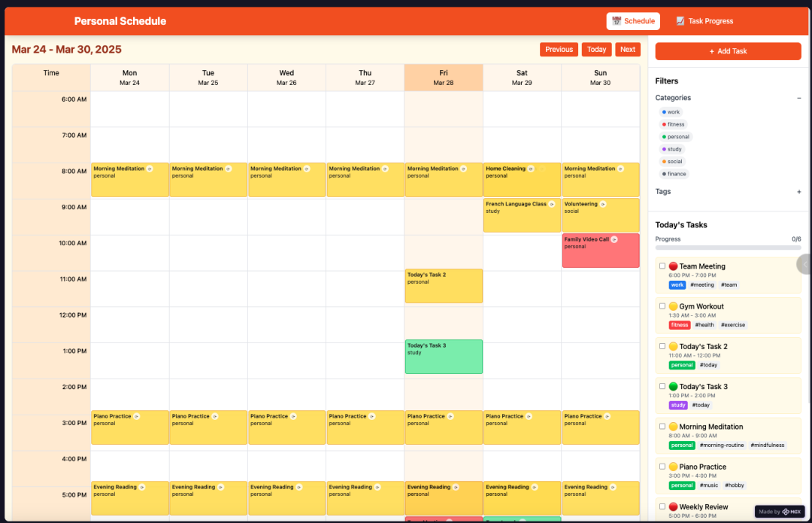
Task: Click the recurring icon on Volunteering event
Action: pos(603,204)
